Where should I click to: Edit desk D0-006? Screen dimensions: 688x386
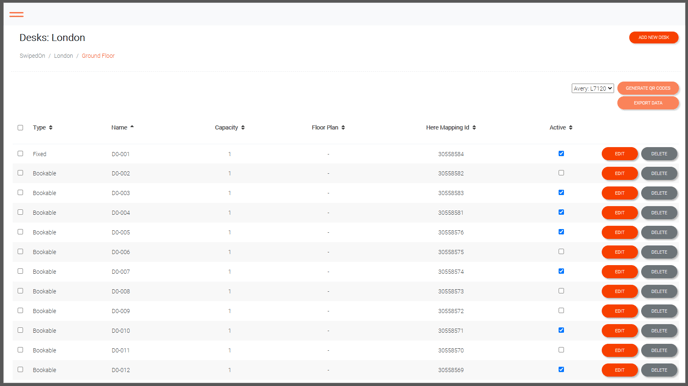(x=619, y=252)
